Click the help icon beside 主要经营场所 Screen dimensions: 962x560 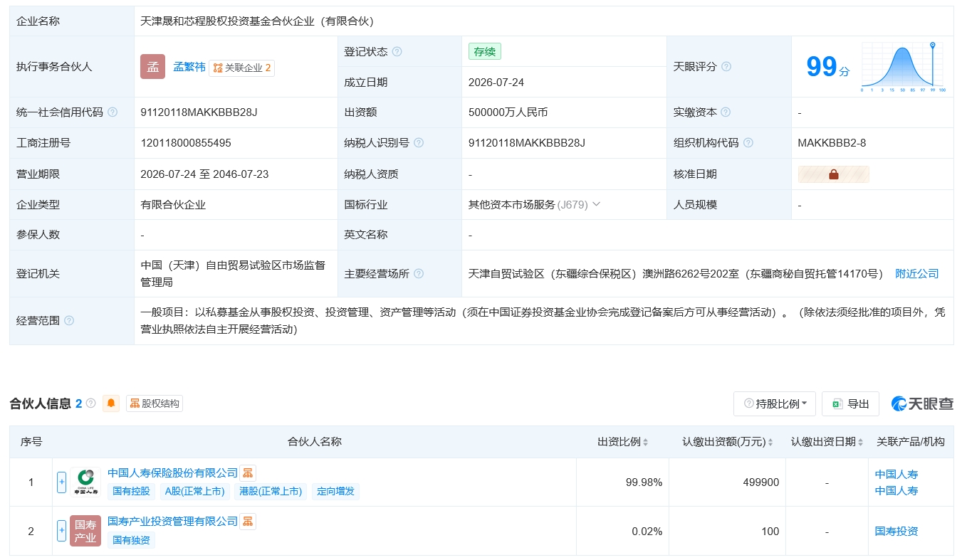pos(419,274)
